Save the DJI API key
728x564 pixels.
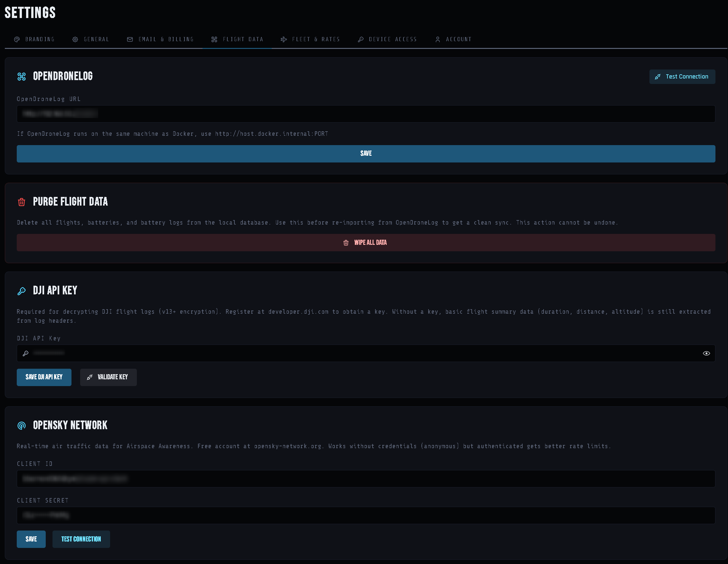click(x=44, y=377)
